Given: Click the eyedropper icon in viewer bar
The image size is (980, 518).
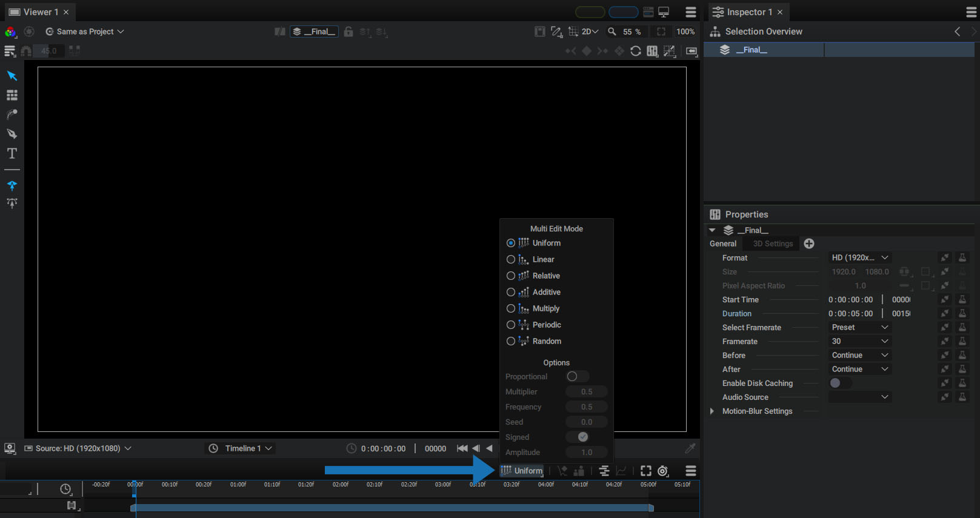Looking at the screenshot, I should (x=690, y=448).
